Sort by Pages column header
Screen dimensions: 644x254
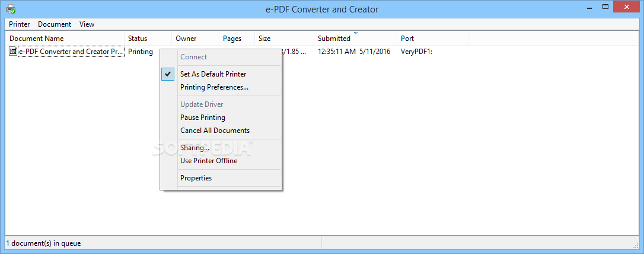[237, 39]
